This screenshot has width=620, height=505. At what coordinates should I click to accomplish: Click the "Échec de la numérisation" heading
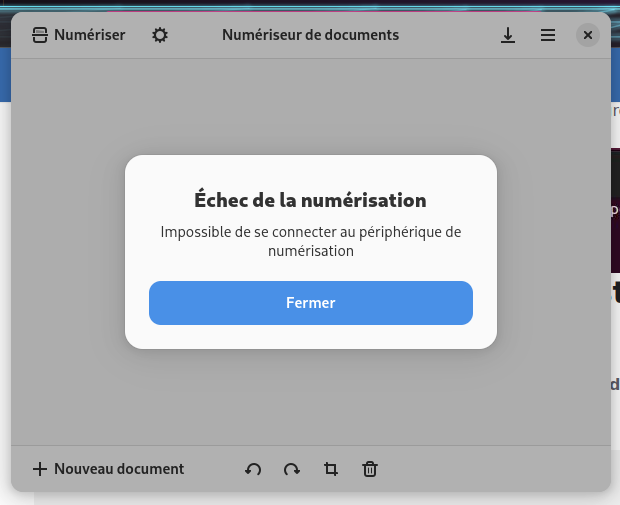click(310, 200)
